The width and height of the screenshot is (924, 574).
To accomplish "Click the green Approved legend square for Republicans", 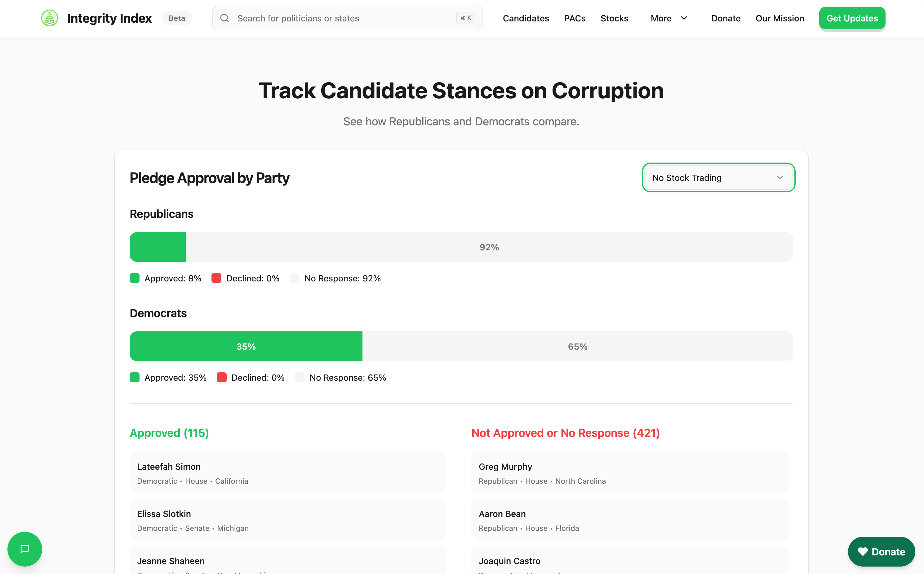I will 134,278.
